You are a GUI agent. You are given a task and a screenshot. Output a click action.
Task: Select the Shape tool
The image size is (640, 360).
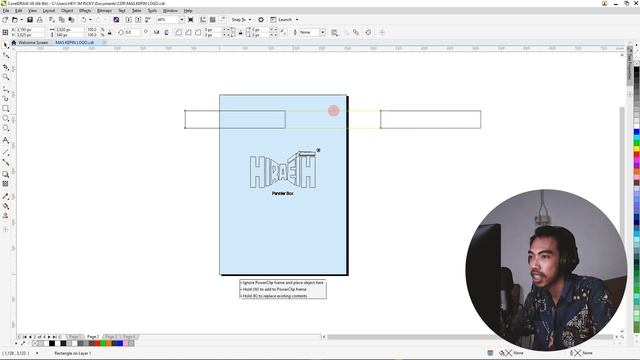[x=6, y=56]
